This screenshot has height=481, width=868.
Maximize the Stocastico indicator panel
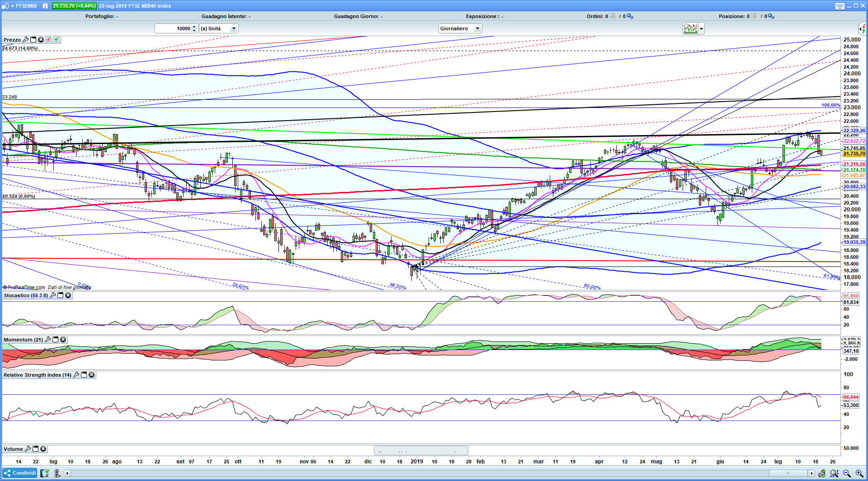[x=61, y=295]
